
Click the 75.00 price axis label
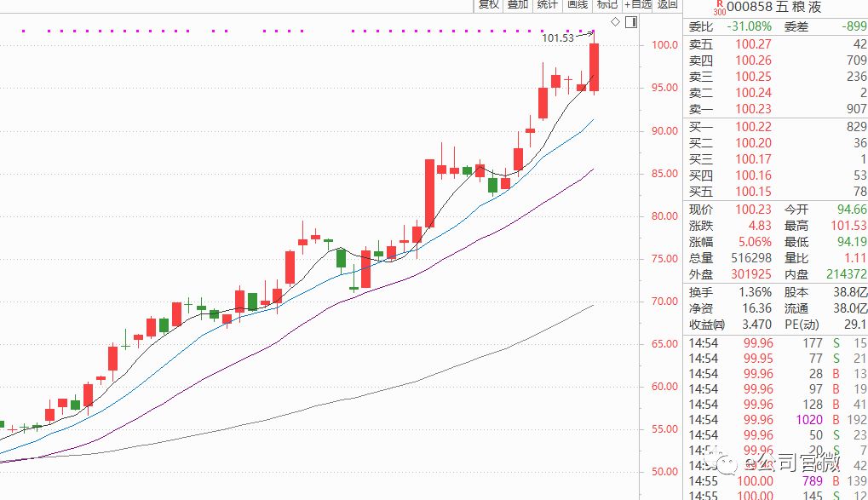click(x=664, y=259)
